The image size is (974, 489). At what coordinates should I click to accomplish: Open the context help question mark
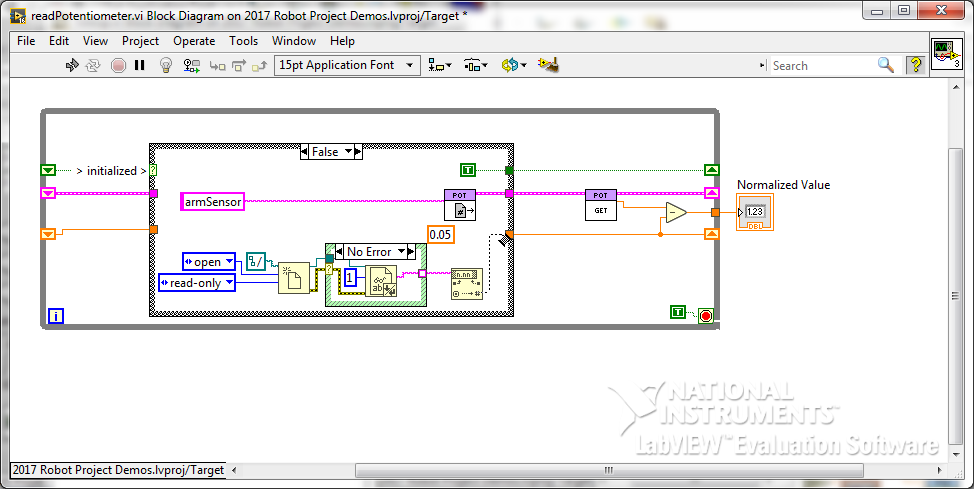pos(915,66)
